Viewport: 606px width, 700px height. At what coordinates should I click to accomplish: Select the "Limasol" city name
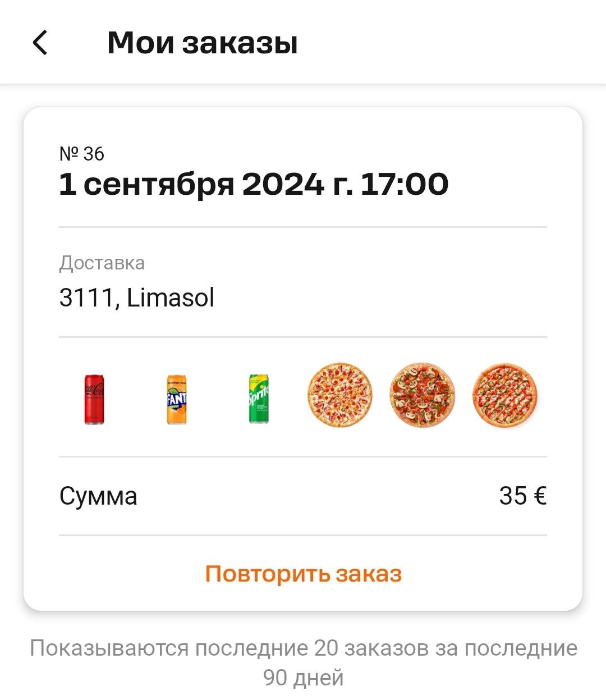coord(171,298)
